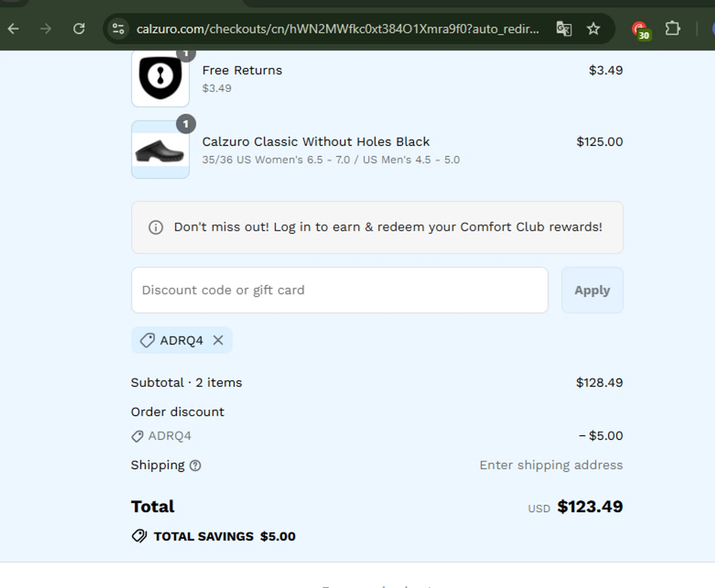Open the Shipping help question icon

(x=195, y=465)
